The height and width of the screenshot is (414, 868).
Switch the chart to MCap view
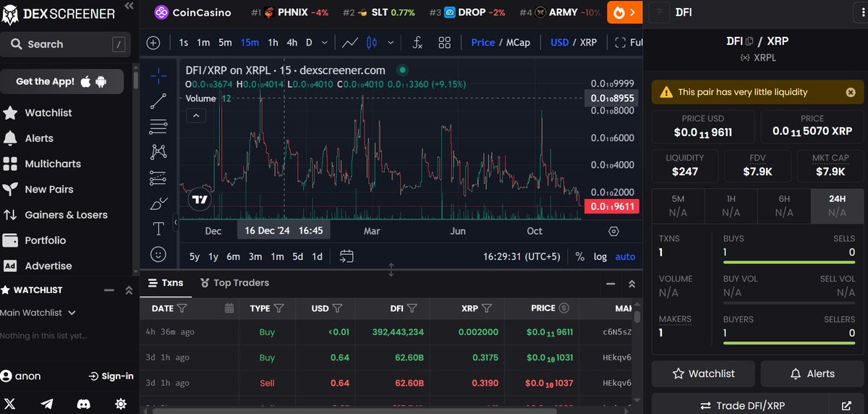click(x=518, y=43)
